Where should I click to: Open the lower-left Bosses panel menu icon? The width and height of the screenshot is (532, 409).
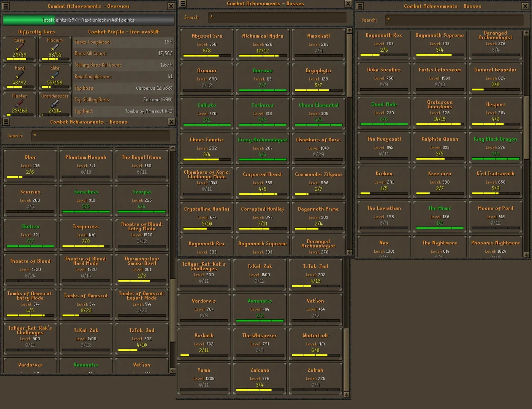[x=6, y=122]
